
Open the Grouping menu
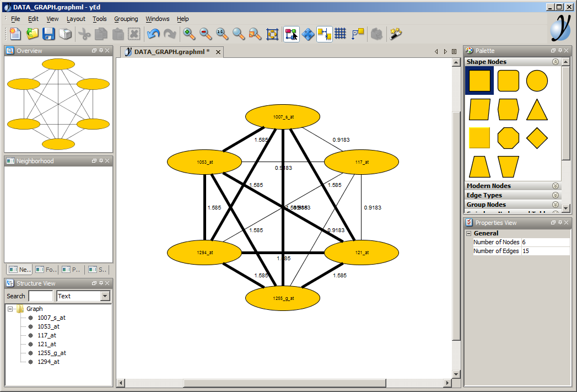(126, 19)
